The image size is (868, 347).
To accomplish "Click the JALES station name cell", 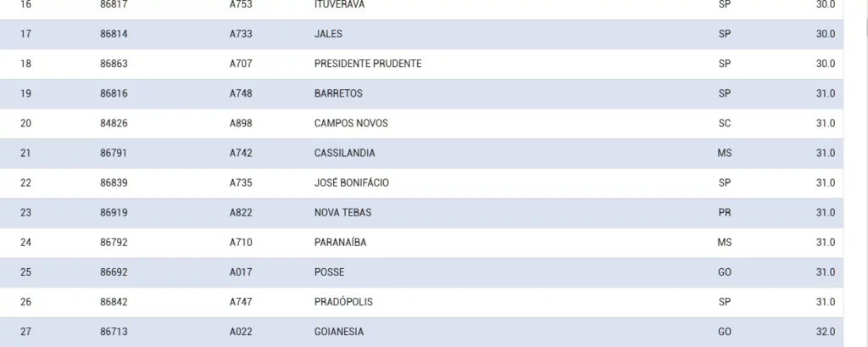I will (328, 34).
